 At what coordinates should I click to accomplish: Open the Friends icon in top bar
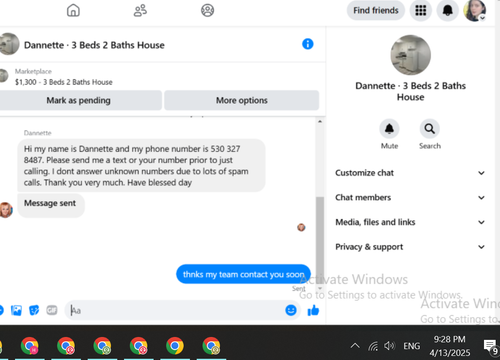[140, 10]
